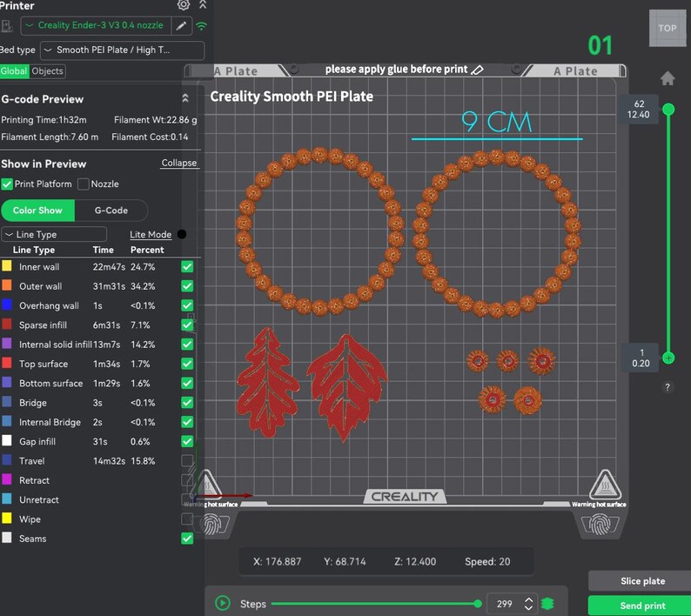Select the left bead ring model
This screenshot has height=616, width=691.
(x=320, y=231)
